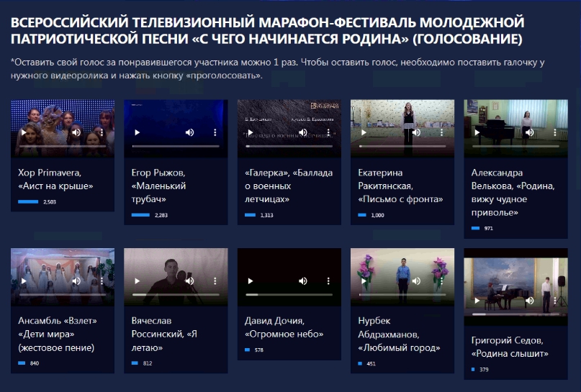Mute Екатерина Ракитянская's video

[x=416, y=132]
